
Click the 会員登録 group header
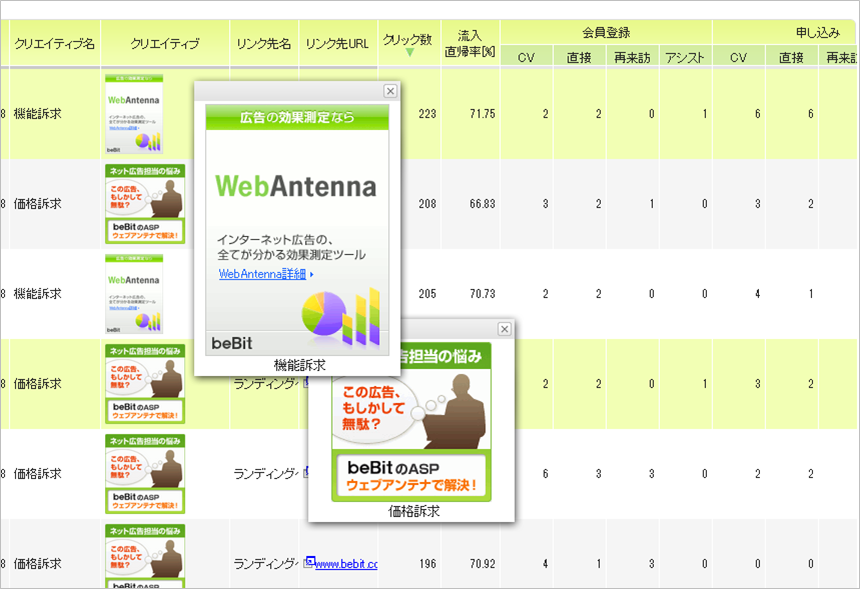tap(606, 32)
